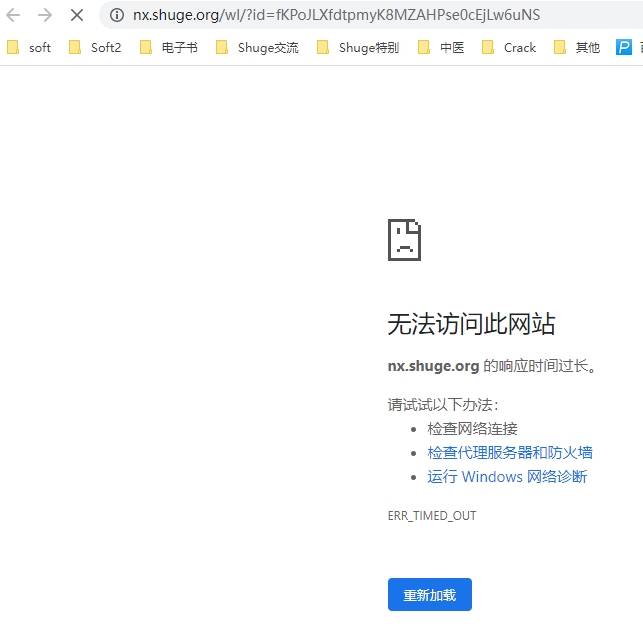Open the "Shuge交流" bookmark folder
Image resolution: width=643 pixels, height=632 pixels.
[x=257, y=47]
